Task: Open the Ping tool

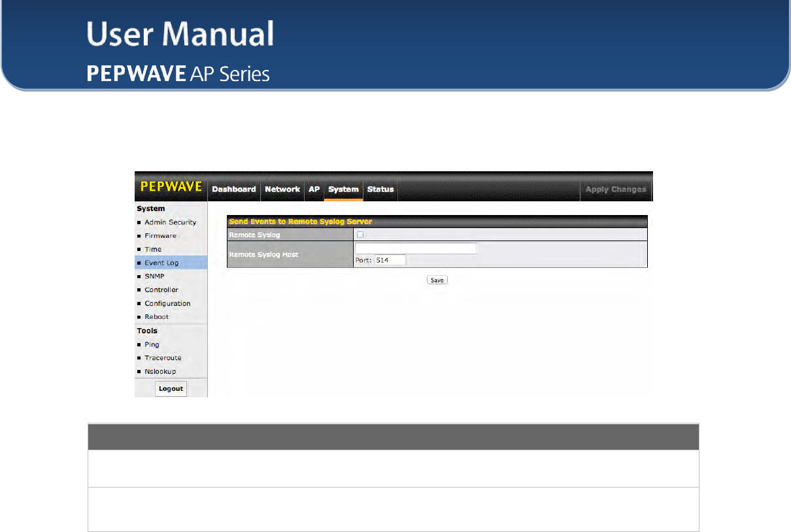Action: [x=152, y=344]
